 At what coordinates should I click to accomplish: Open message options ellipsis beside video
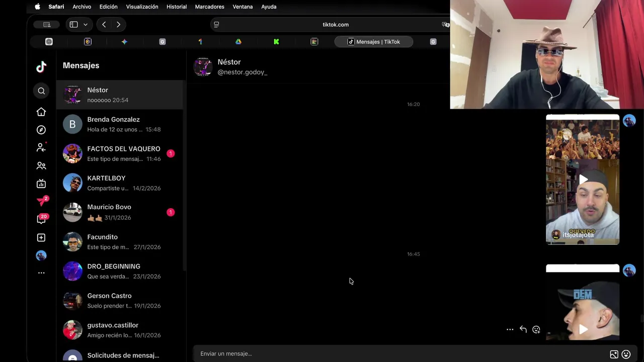pos(510,329)
